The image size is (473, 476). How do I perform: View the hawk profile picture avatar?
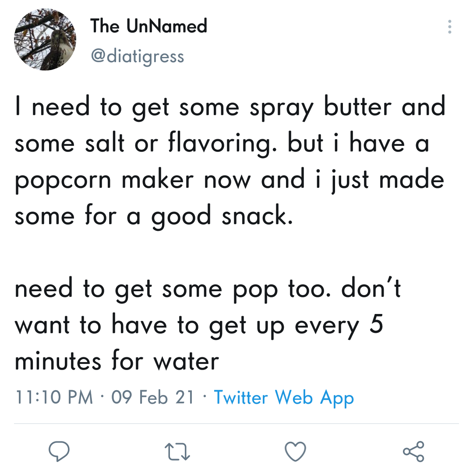point(45,39)
